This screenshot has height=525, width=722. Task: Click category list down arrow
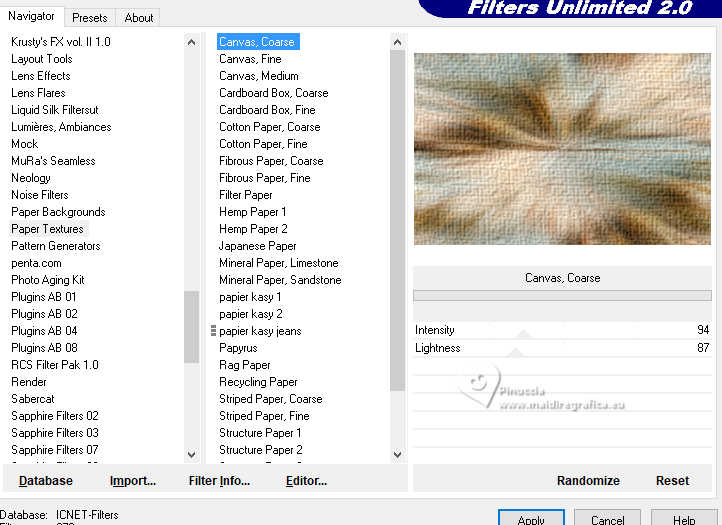(192, 455)
